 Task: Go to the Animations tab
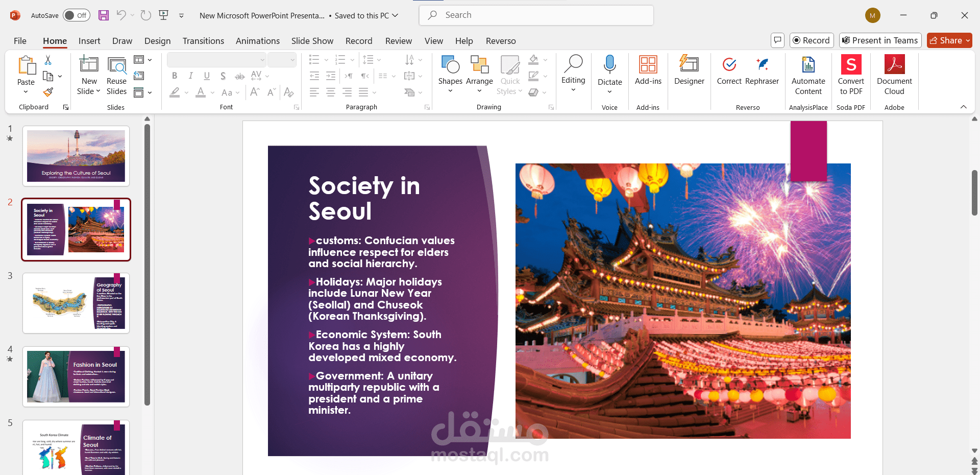click(258, 41)
